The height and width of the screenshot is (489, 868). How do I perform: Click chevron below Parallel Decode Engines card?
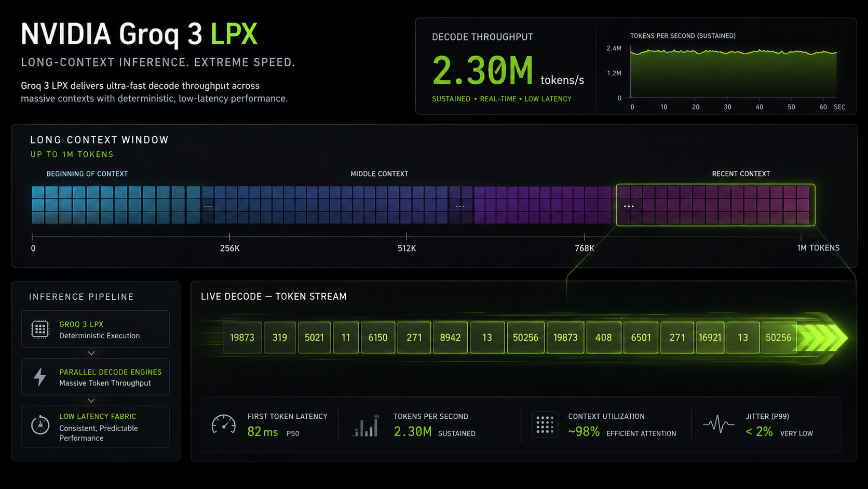[91, 401]
